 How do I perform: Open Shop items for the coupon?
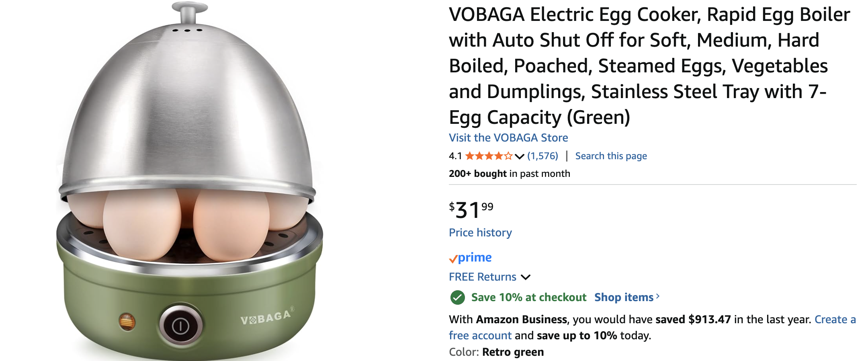[624, 297]
